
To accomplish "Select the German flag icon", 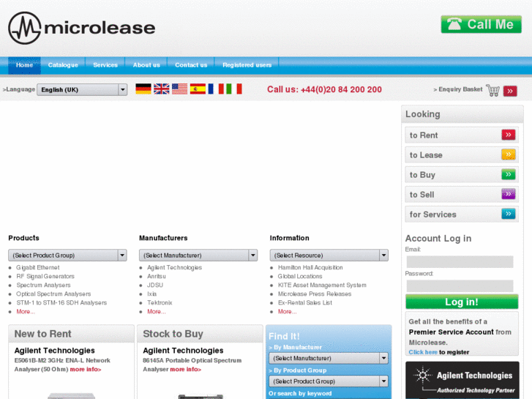I will (x=143, y=89).
